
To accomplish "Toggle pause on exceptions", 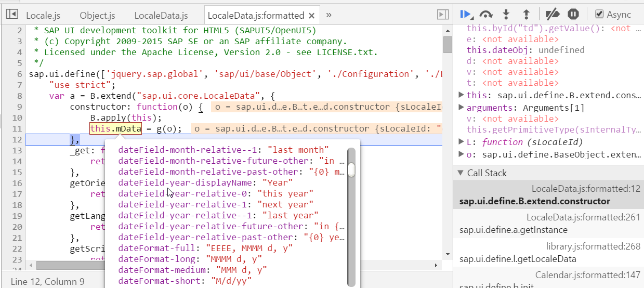I will click(x=573, y=14).
